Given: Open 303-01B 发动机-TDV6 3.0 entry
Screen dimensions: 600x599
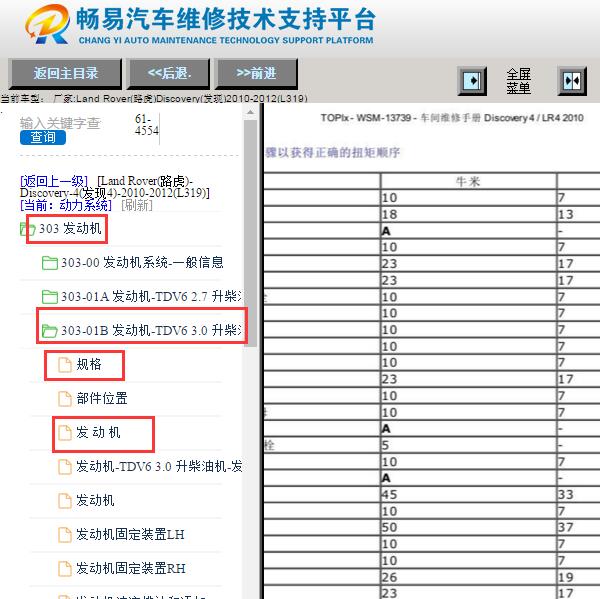Looking at the screenshot, I should [151, 330].
